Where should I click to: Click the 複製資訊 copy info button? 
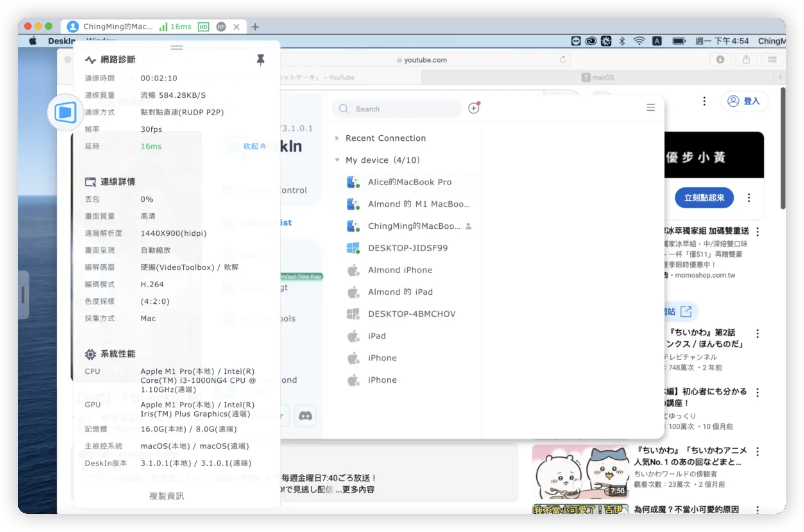coord(167,496)
